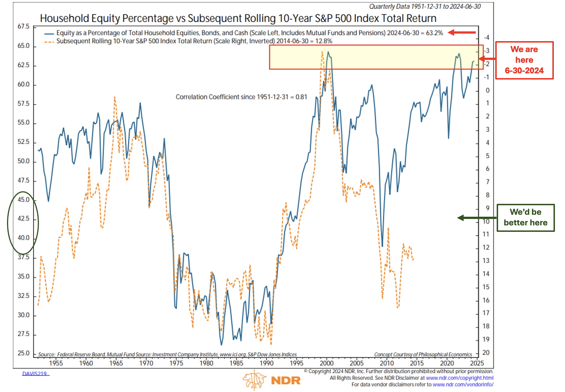
Task: Click the 27.5 label on left axis
Action: [x=24, y=334]
